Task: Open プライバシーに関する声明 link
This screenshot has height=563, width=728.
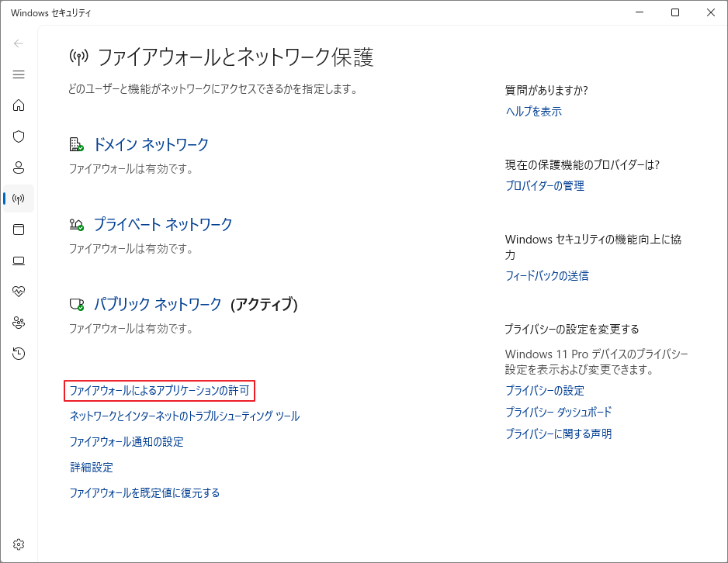Action: click(x=559, y=433)
